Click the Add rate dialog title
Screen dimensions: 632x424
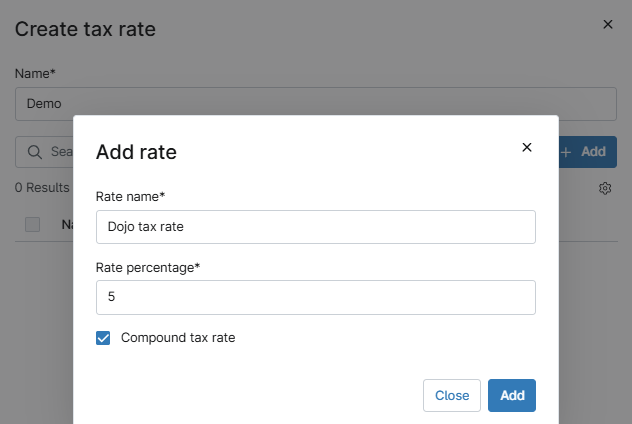[x=136, y=152]
